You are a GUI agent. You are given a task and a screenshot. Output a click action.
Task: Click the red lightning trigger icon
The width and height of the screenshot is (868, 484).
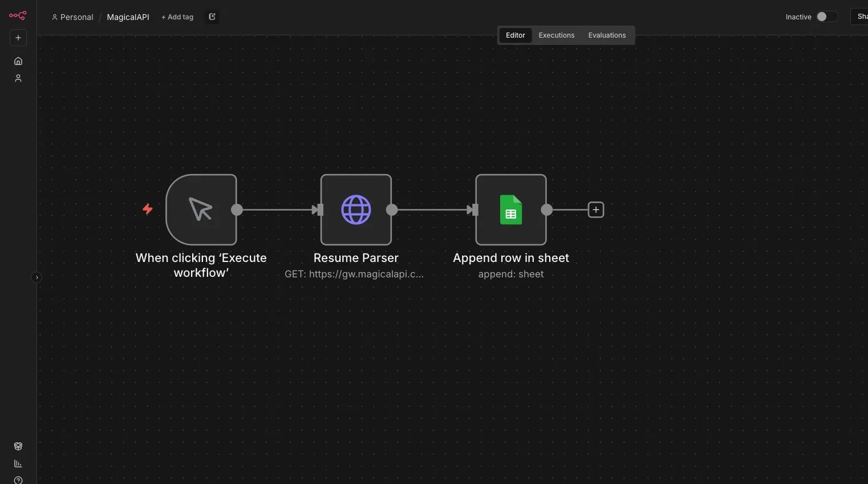[148, 209]
